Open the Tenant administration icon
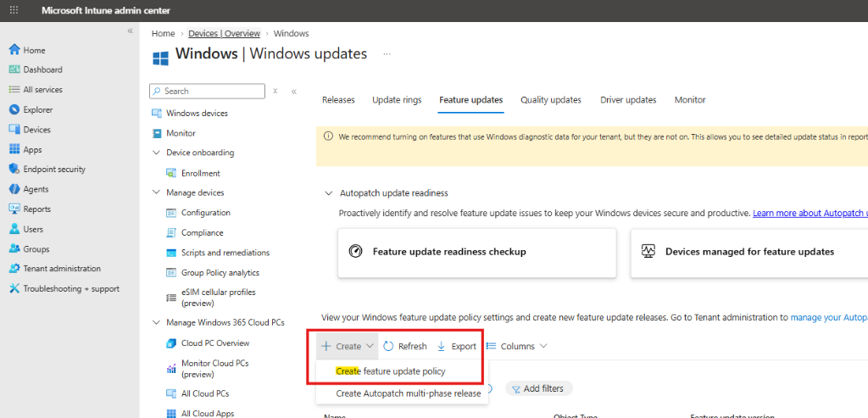 pos(14,269)
